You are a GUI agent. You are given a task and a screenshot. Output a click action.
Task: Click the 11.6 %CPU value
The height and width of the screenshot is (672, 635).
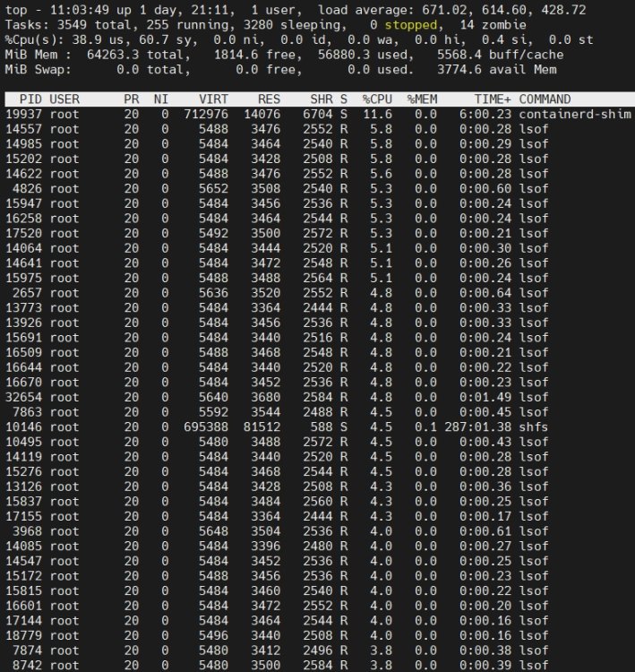377,115
